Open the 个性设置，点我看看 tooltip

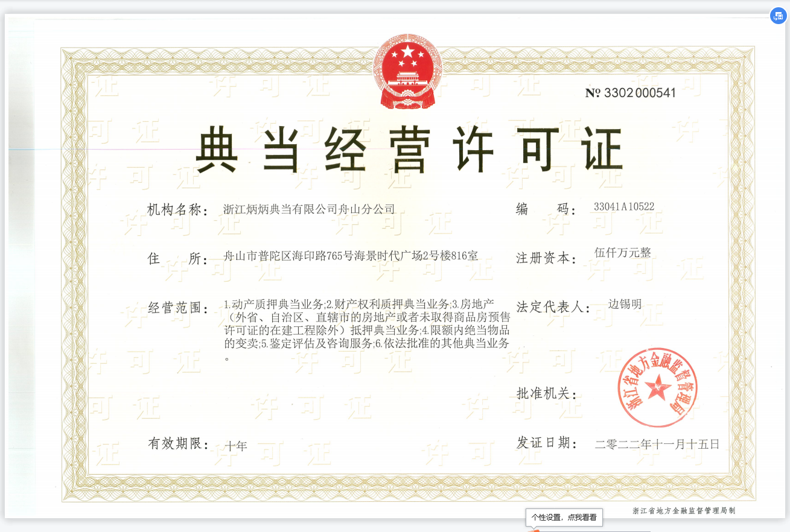[564, 517]
